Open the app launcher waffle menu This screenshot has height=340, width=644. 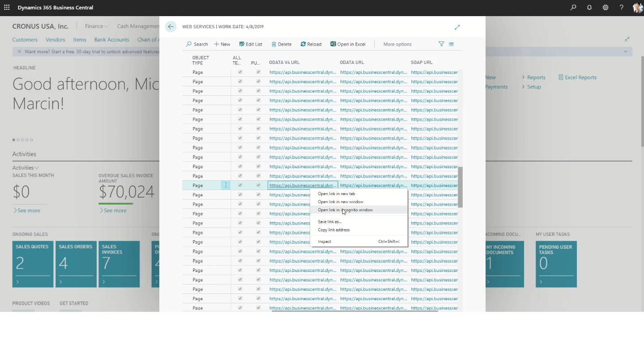point(7,8)
